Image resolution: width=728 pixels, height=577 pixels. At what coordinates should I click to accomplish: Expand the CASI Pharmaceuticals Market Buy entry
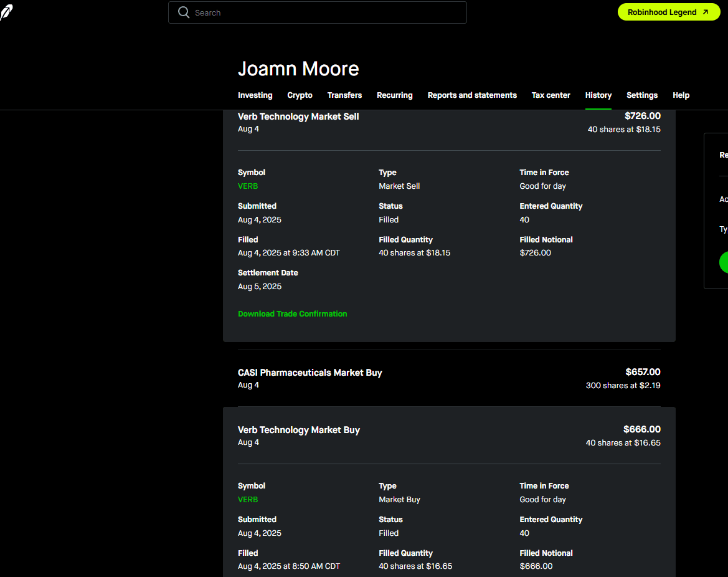(448, 378)
